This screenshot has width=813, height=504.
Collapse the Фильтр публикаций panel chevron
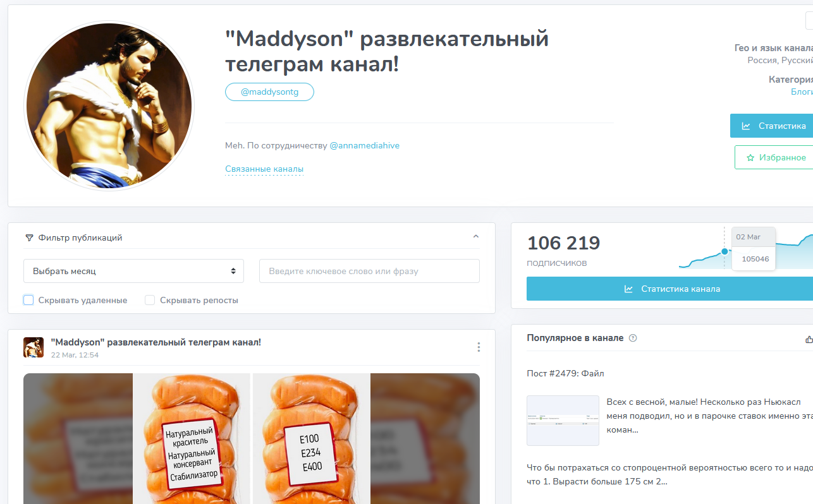click(476, 237)
